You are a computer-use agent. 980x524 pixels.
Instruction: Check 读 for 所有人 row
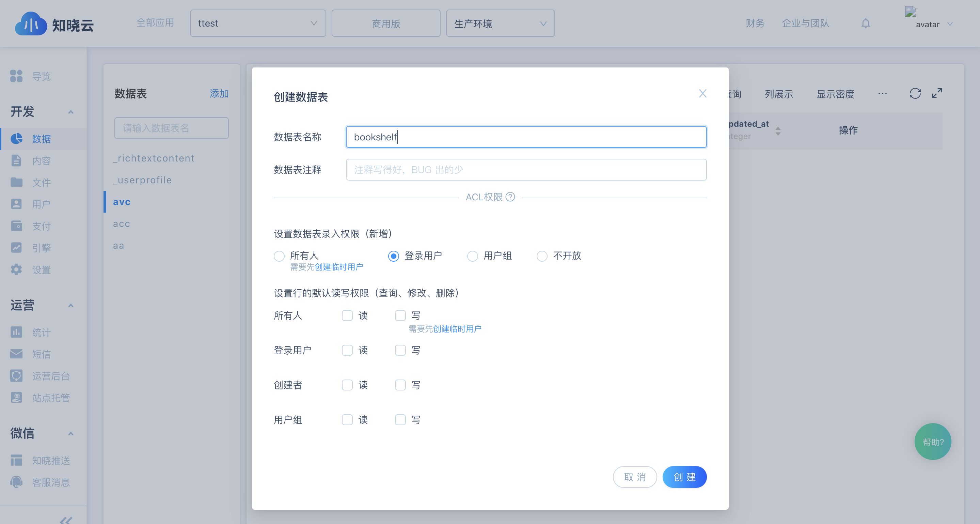pyautogui.click(x=347, y=315)
